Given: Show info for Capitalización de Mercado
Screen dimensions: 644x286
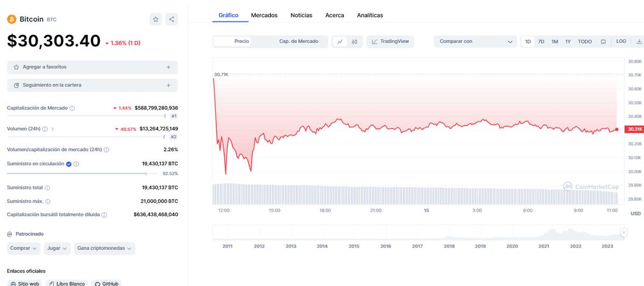Looking at the screenshot, I should (72, 108).
